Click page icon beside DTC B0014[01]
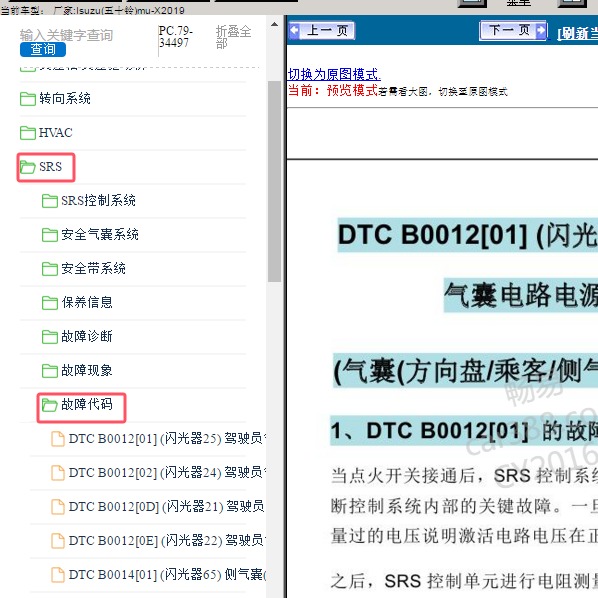Viewport: 598px width, 598px height. tap(58, 574)
